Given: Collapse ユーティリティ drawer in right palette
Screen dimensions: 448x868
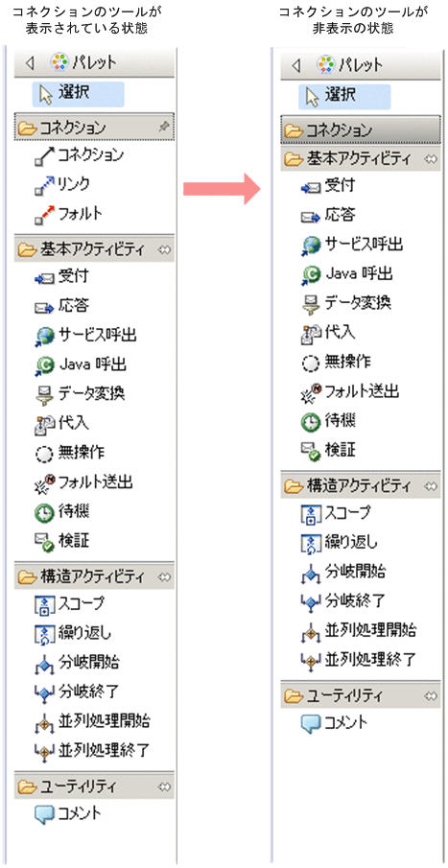Looking at the screenshot, I should click(361, 695).
